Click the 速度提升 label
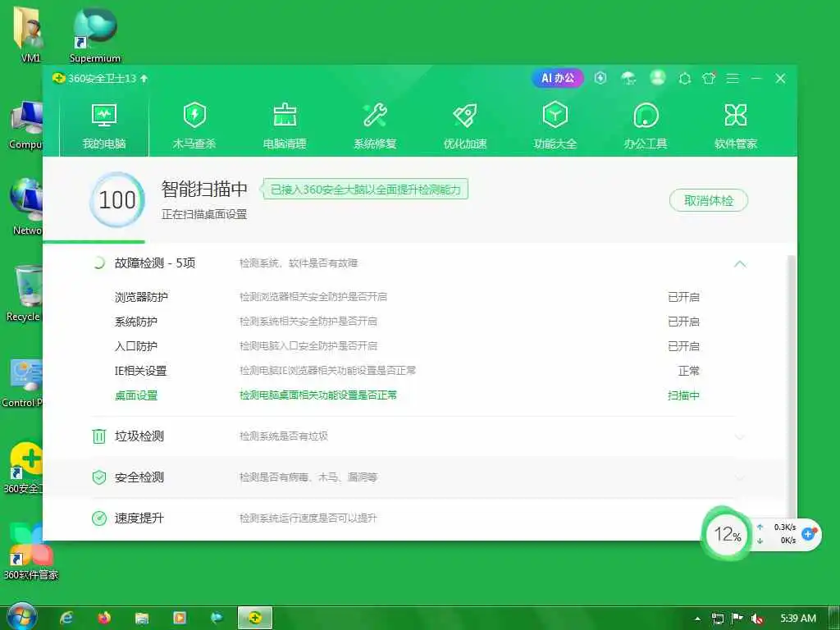 [139, 518]
